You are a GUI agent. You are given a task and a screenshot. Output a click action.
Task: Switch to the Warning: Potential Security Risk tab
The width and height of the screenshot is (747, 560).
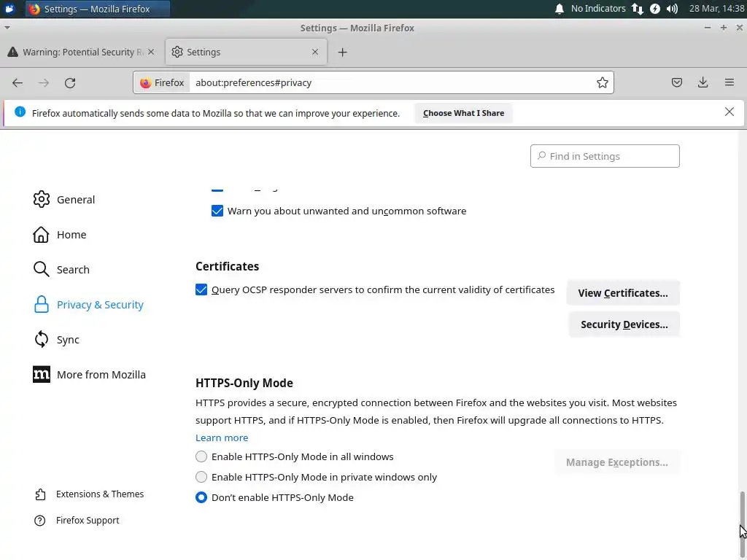pyautogui.click(x=79, y=52)
